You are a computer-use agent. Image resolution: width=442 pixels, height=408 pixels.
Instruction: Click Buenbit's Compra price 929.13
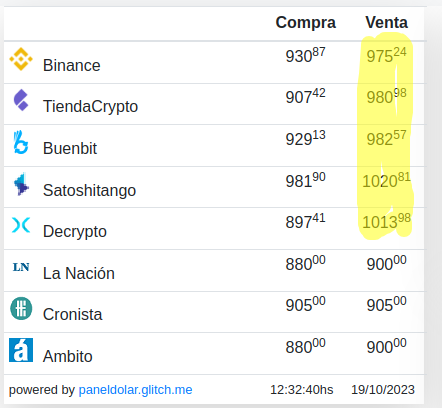point(306,138)
